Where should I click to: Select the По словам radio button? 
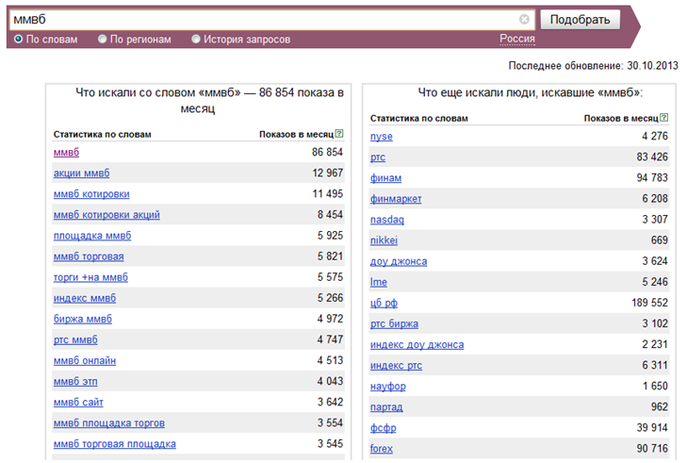18,39
